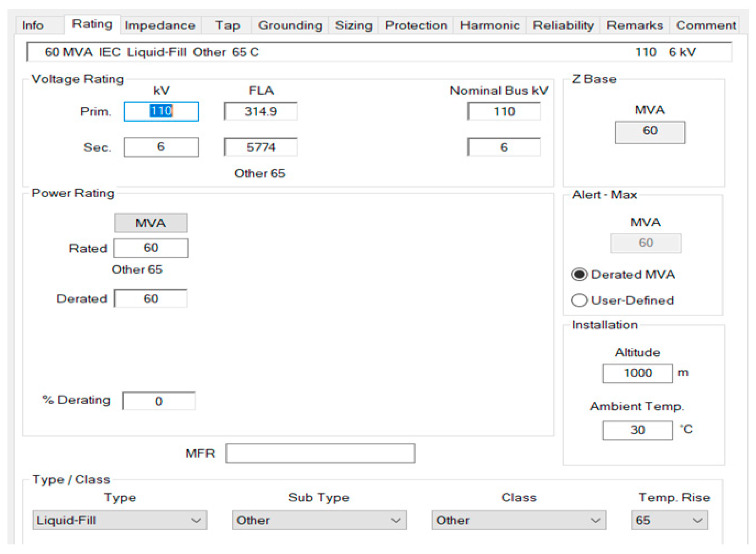Open the Reliability tab
The height and width of the screenshot is (554, 756).
563,26
